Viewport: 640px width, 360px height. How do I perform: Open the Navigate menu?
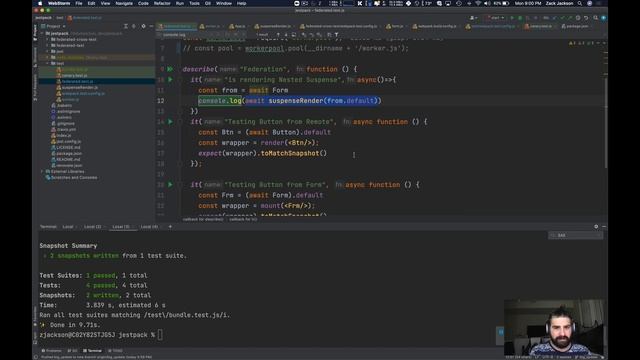(x=124, y=3)
